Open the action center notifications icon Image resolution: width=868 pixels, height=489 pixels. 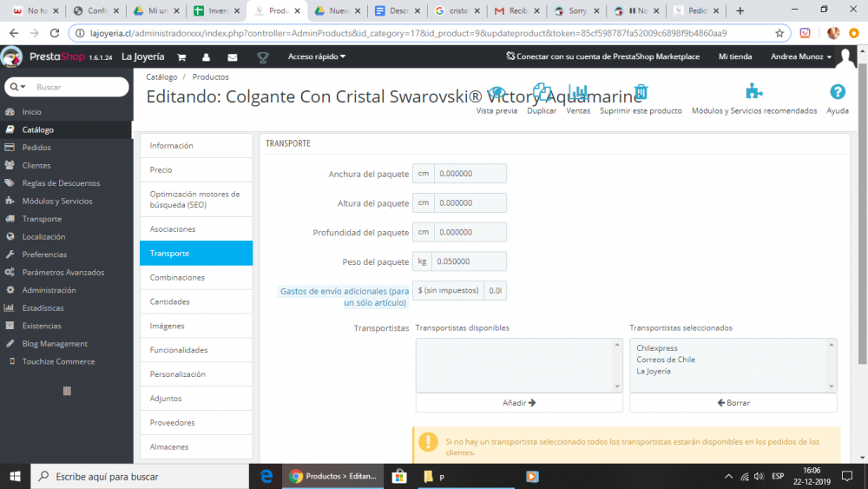point(847,476)
